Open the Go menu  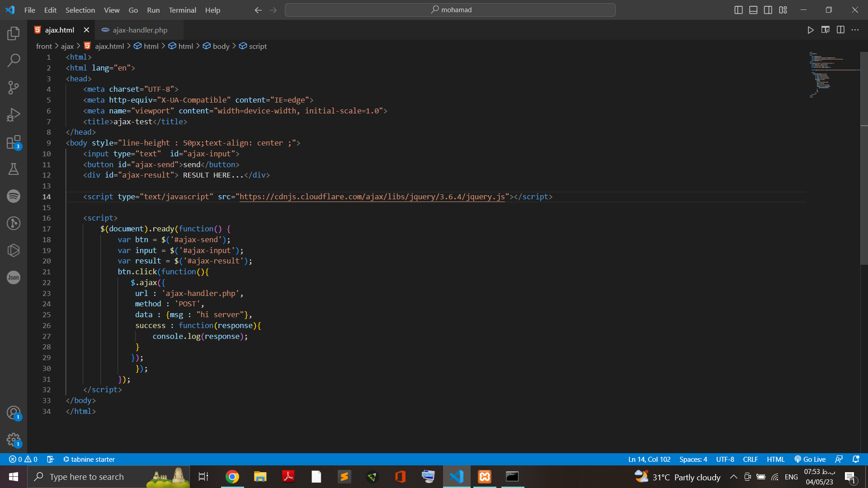[x=133, y=10]
